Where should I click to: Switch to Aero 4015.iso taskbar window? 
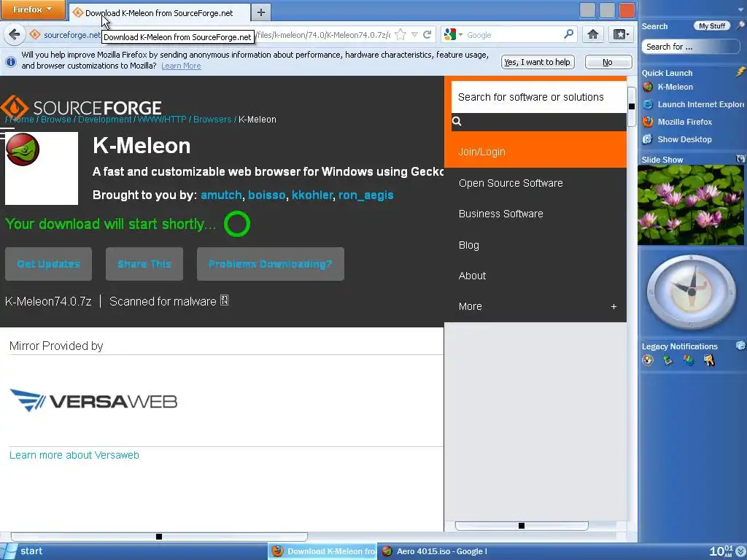click(435, 551)
